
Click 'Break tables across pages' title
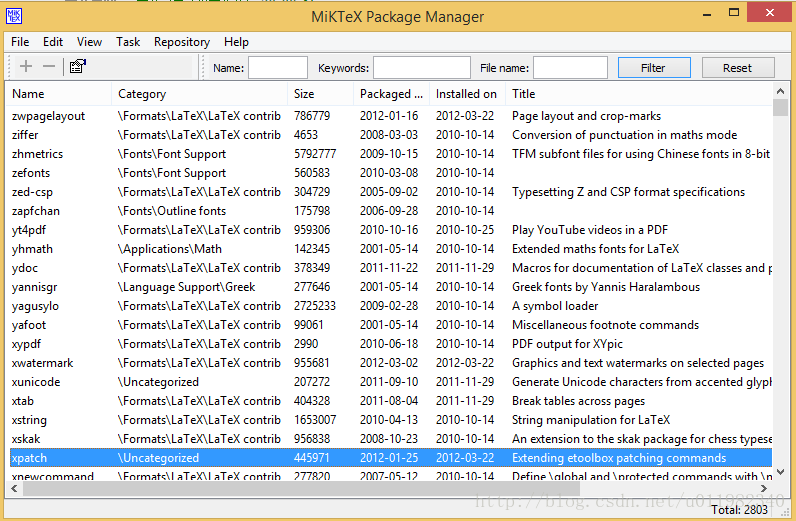(578, 401)
